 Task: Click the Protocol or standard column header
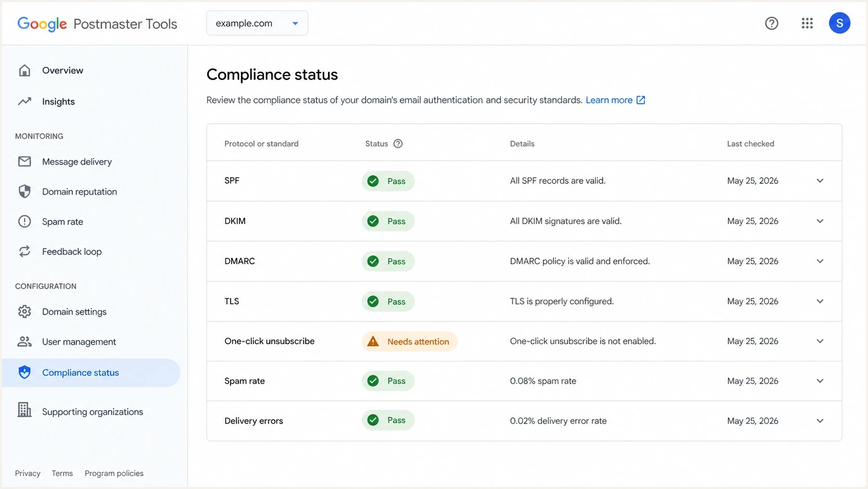click(x=261, y=144)
